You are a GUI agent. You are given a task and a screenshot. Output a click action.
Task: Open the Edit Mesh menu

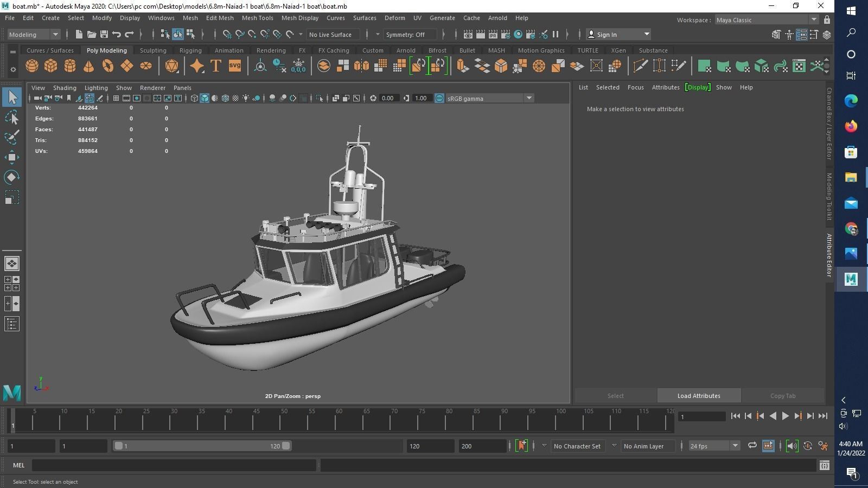click(220, 18)
